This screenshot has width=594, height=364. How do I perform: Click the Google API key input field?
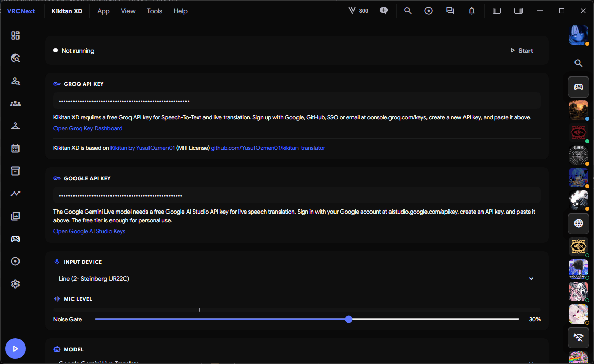coord(296,196)
